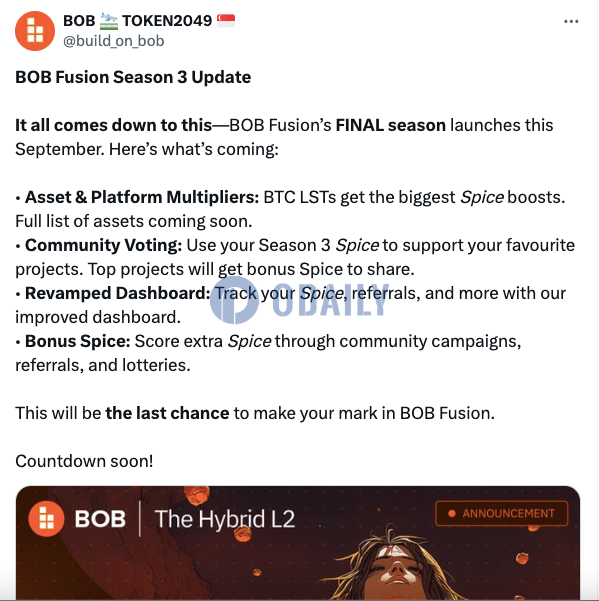Click the airplane emoji in the display name

[109, 21]
